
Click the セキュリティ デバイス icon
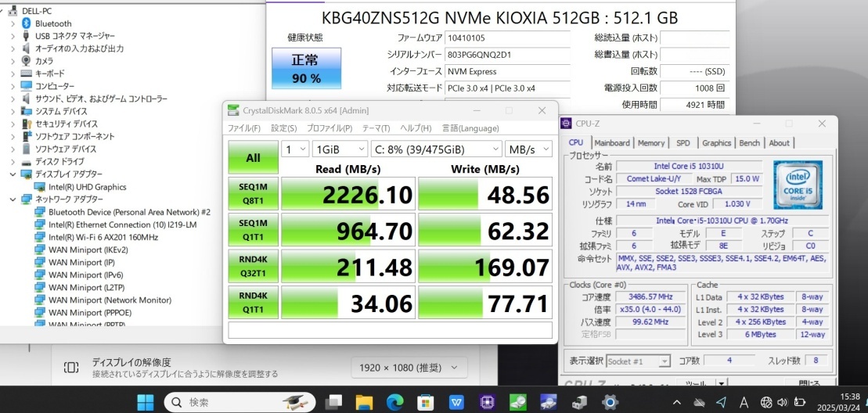26,124
